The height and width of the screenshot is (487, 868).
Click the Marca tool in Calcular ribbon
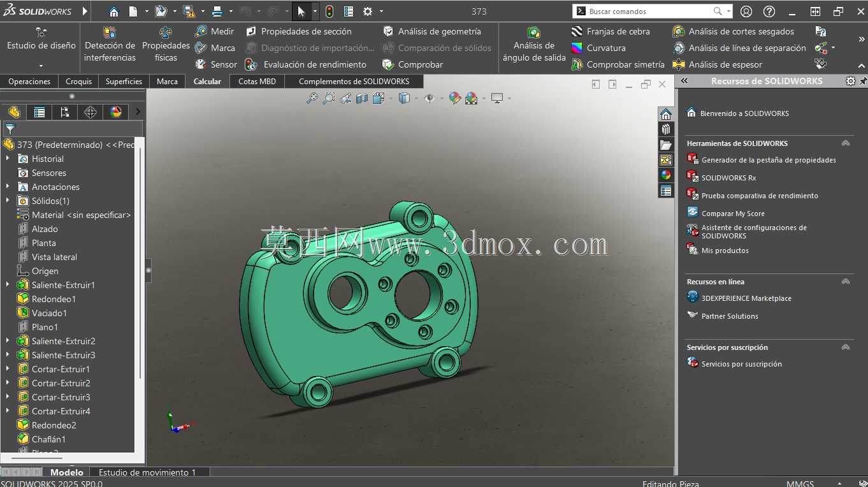pos(215,48)
